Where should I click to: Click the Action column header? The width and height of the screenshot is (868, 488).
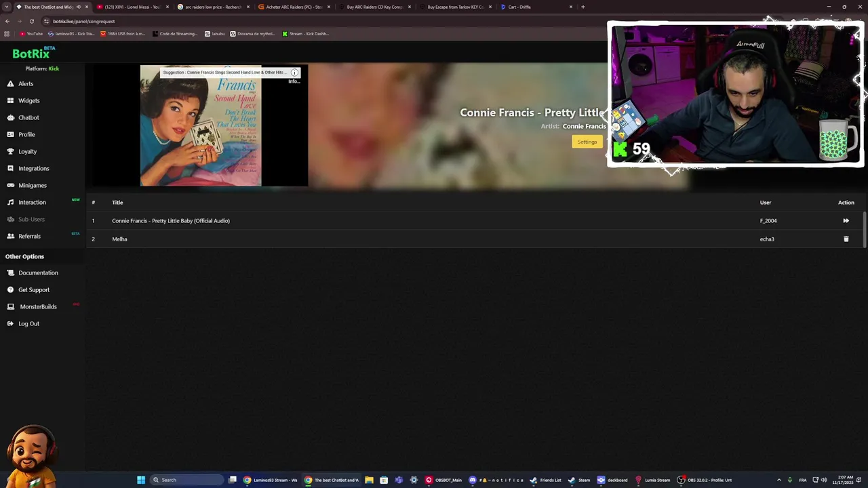846,202
